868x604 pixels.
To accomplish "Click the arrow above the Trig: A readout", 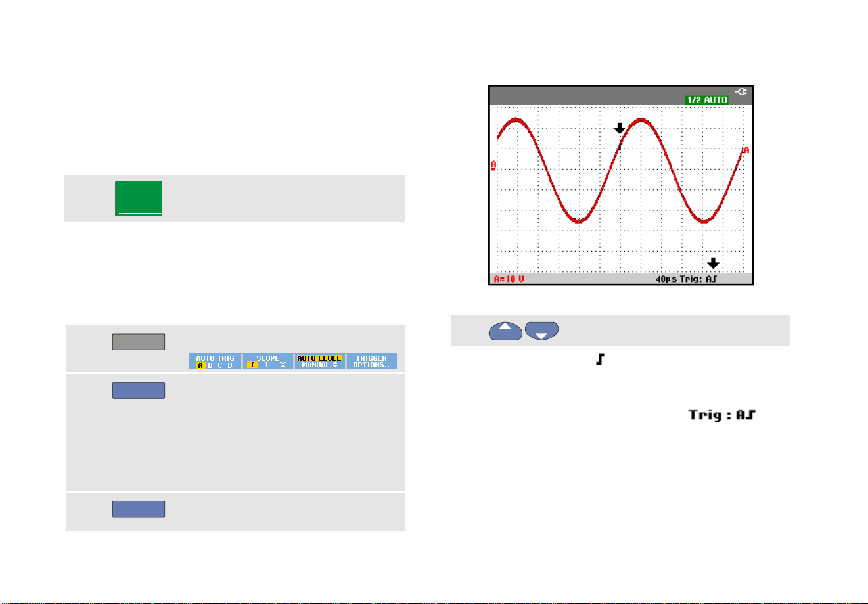I will 713,264.
